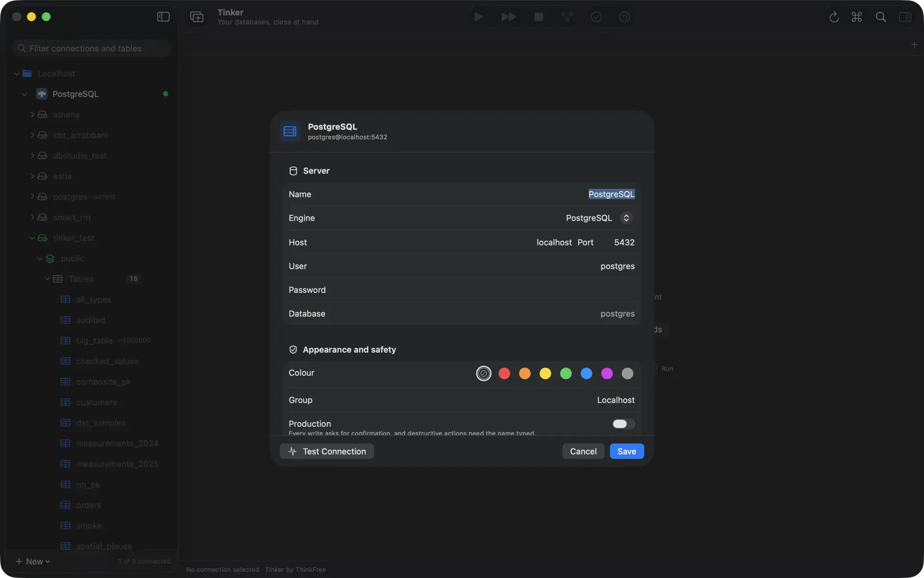The height and width of the screenshot is (578, 924).
Task: Click the Localhost folder icon
Action: [x=27, y=73]
